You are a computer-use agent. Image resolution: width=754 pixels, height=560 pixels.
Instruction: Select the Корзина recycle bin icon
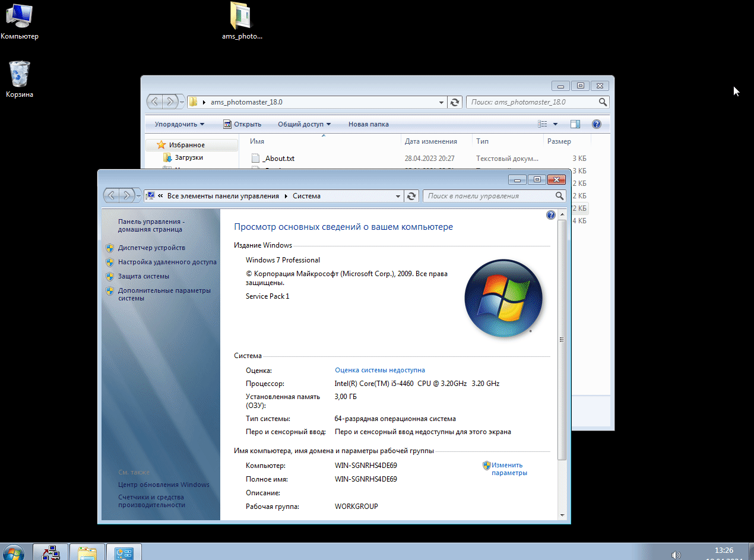pos(20,79)
